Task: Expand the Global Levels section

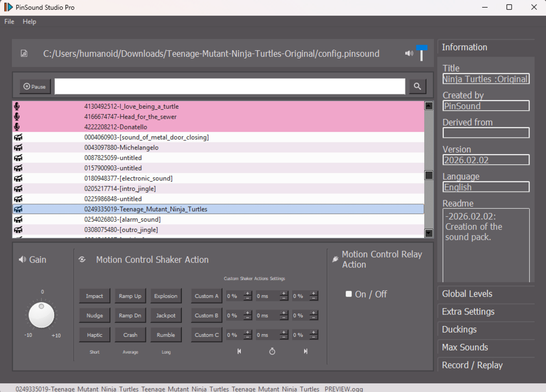Action: tap(486, 294)
